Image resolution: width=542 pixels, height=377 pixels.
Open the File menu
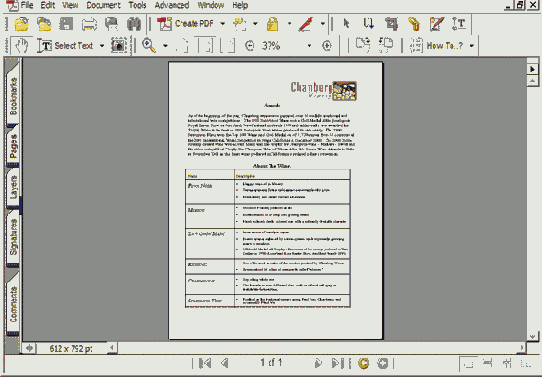tap(27, 5)
